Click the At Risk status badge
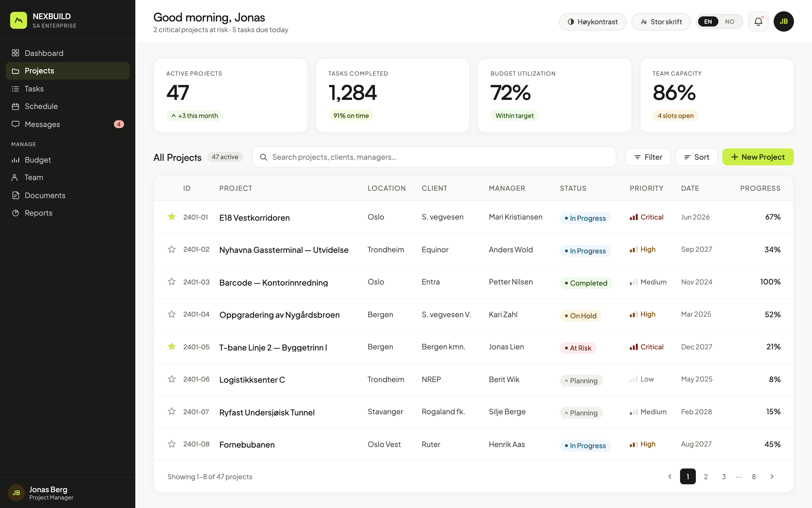 pyautogui.click(x=578, y=348)
